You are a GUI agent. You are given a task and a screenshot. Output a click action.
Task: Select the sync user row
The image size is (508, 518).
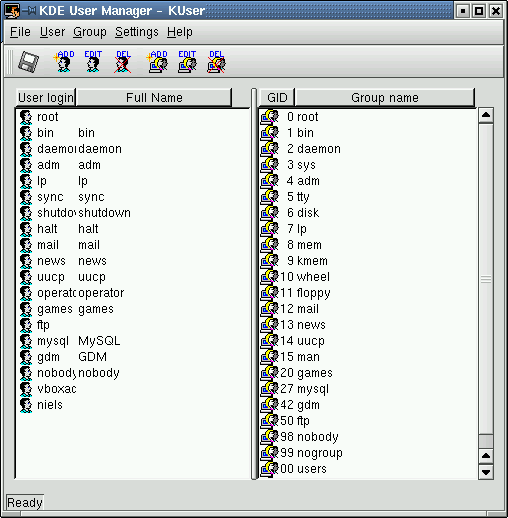click(x=133, y=197)
